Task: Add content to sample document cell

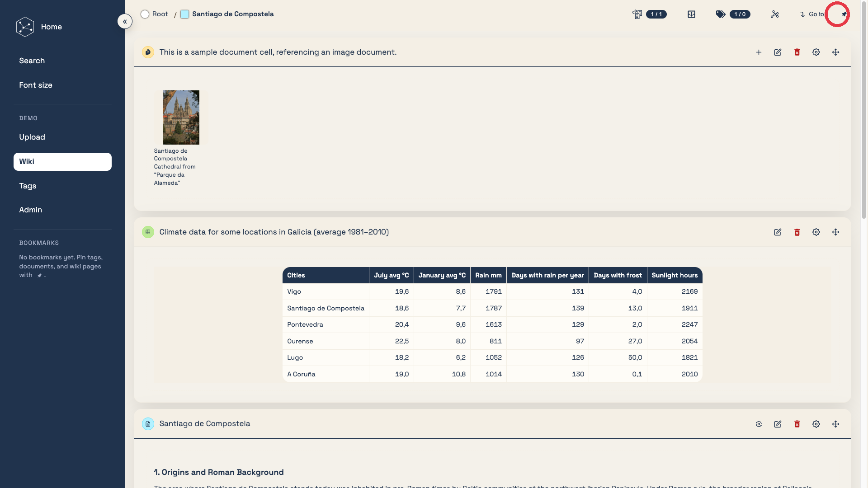Action: coord(759,52)
